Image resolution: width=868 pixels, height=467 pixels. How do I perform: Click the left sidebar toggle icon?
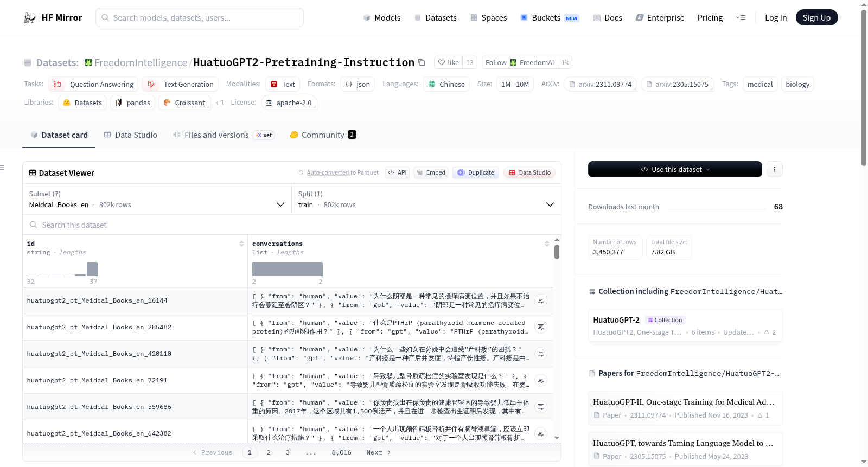point(2,168)
